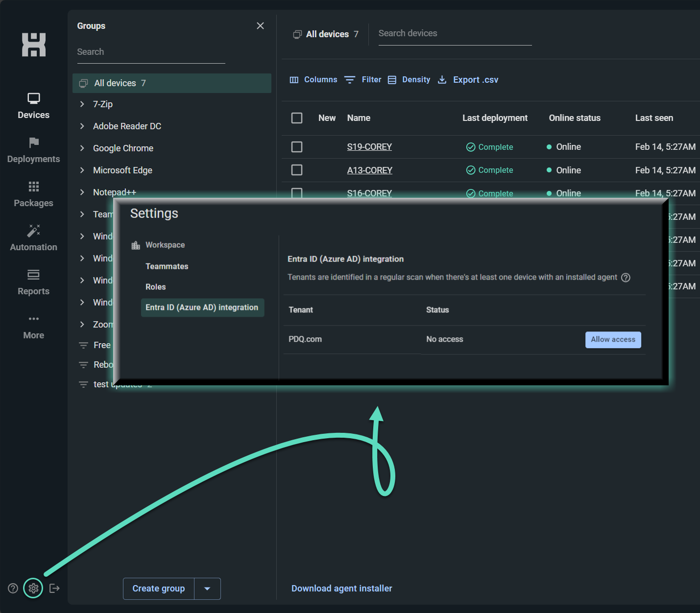Open the settings gear icon
Screen dimensions: 700x613
pos(33,588)
